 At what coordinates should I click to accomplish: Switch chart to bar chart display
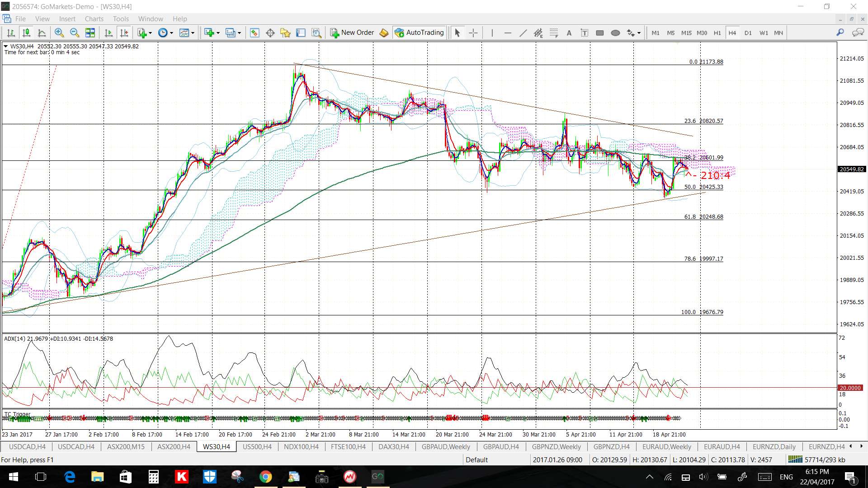pyautogui.click(x=11, y=33)
